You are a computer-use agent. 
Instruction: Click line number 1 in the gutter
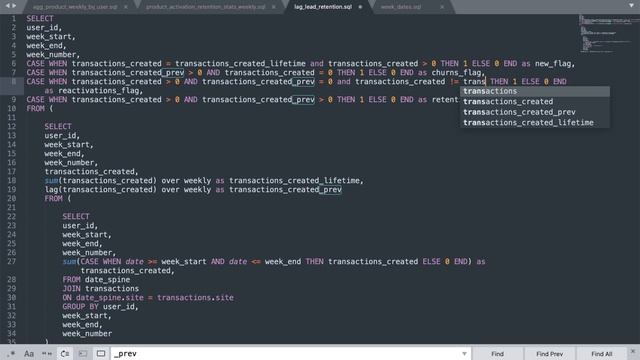(14, 19)
